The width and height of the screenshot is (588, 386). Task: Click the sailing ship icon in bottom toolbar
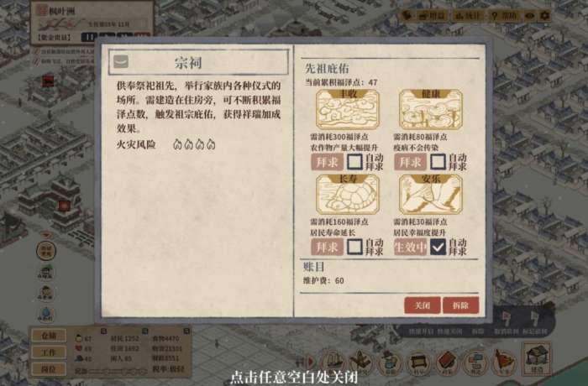coord(333,362)
